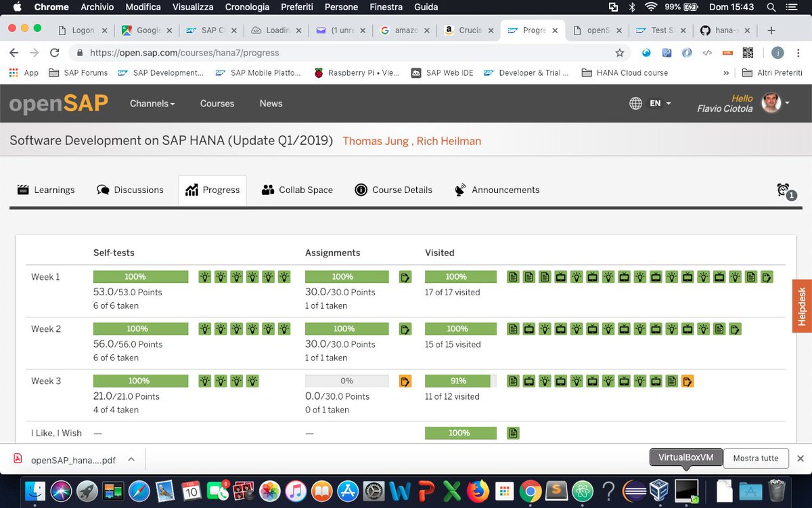Click Week 1 self-tests 100% progress bar

[x=141, y=276]
